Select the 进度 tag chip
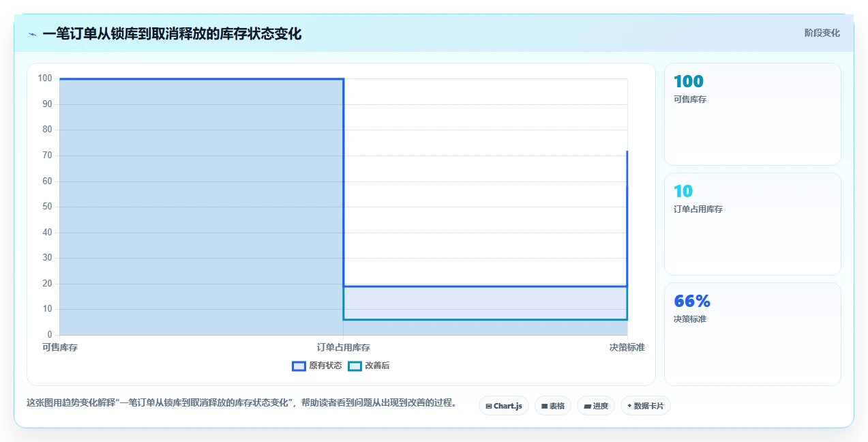 click(x=595, y=406)
